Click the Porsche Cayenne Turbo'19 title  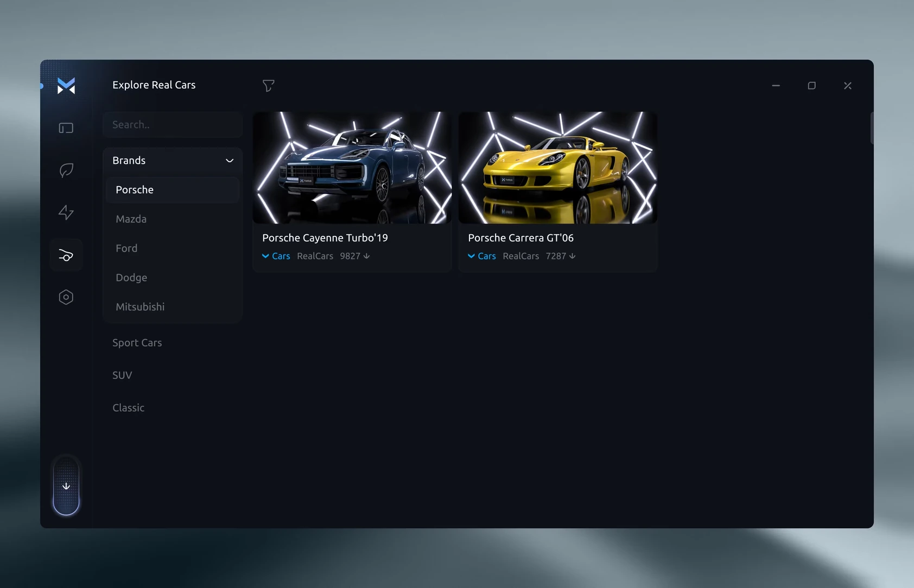click(325, 238)
